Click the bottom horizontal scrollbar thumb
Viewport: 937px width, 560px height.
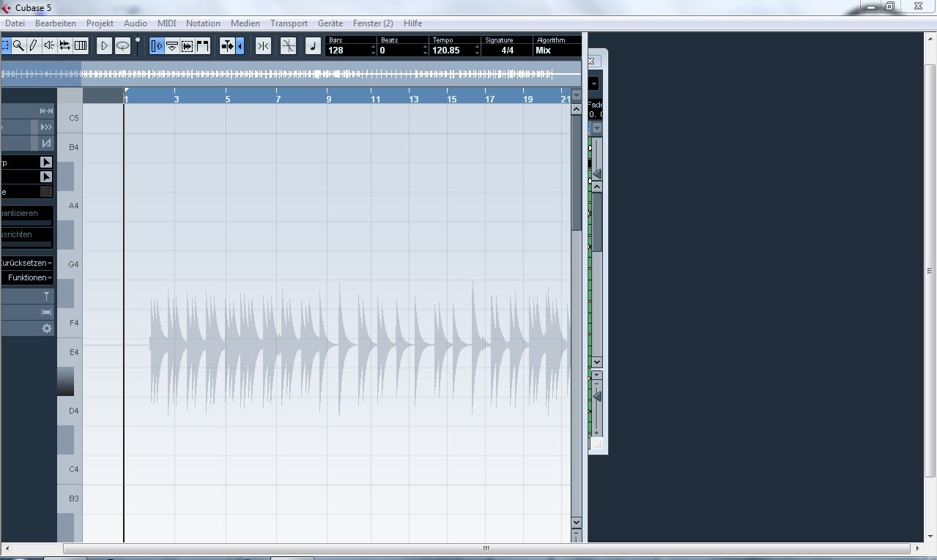[485, 548]
